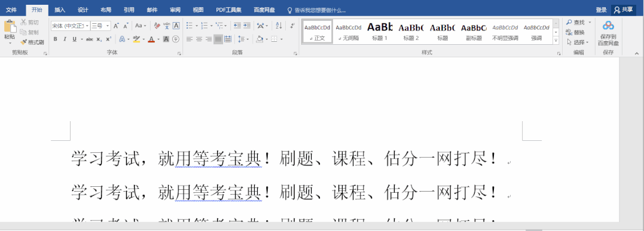The width and height of the screenshot is (644, 231).
Task: Insert enclosed character (circled 字) icon
Action: coord(176,39)
